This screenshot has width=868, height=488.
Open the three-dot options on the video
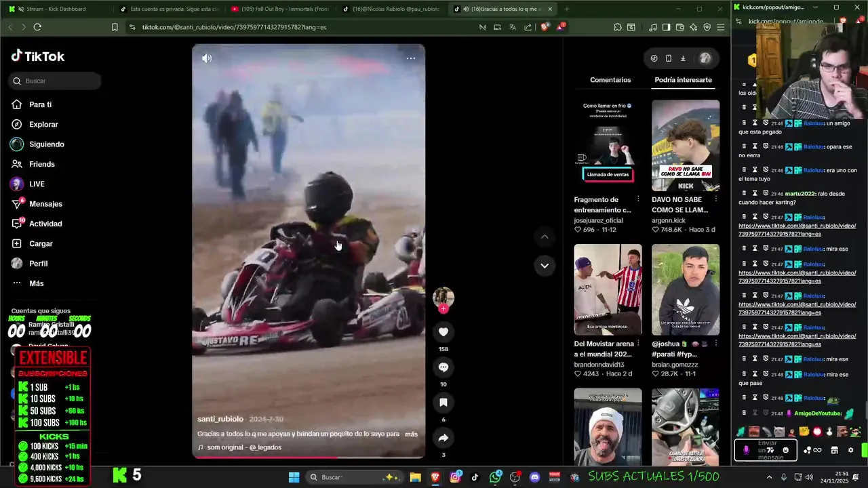coord(411,58)
